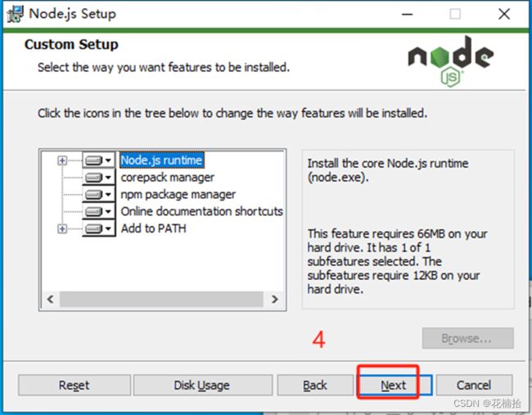The height and width of the screenshot is (415, 532).
Task: Click the 'Install the core Node.js runtime' description text
Action: 388,170
